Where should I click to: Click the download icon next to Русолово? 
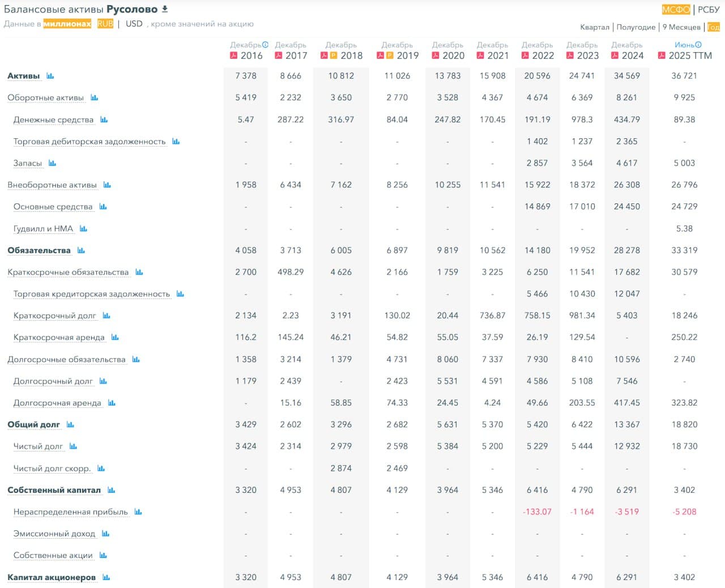[x=165, y=9]
